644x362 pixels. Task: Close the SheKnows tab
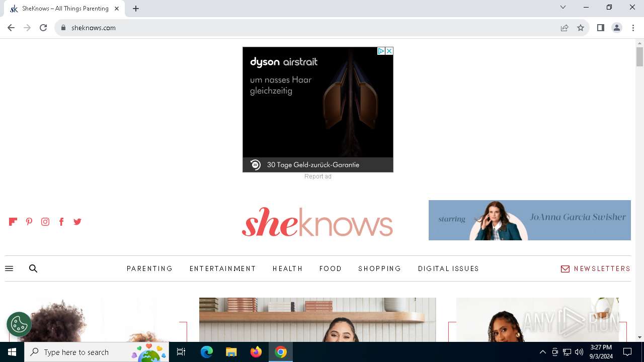[117, 9]
